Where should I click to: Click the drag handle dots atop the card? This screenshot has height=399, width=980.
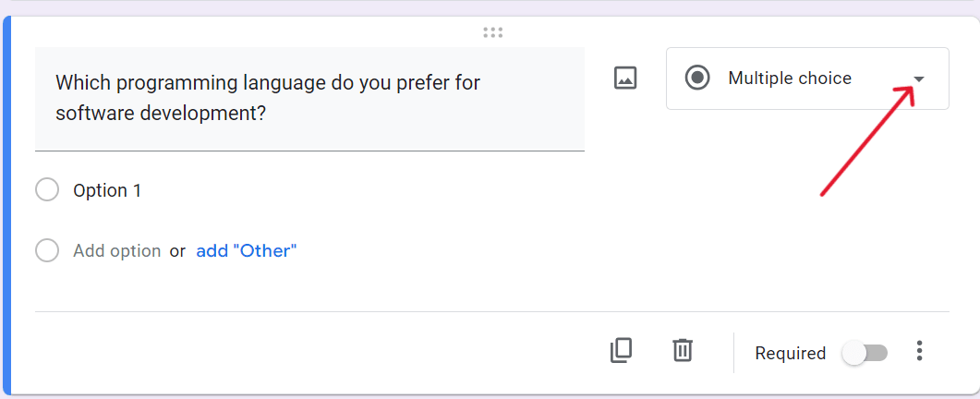tap(492, 32)
